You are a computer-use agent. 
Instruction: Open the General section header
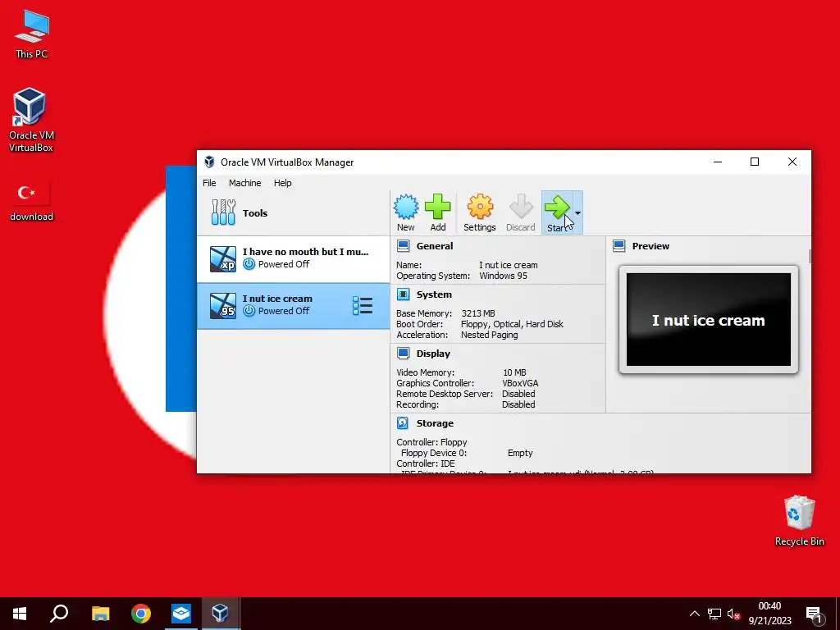(x=435, y=246)
